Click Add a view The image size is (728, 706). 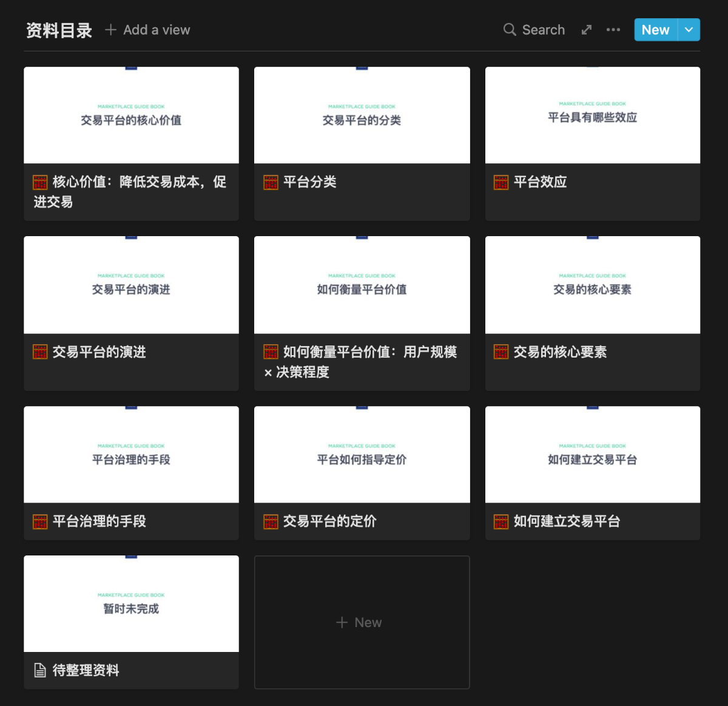point(147,30)
